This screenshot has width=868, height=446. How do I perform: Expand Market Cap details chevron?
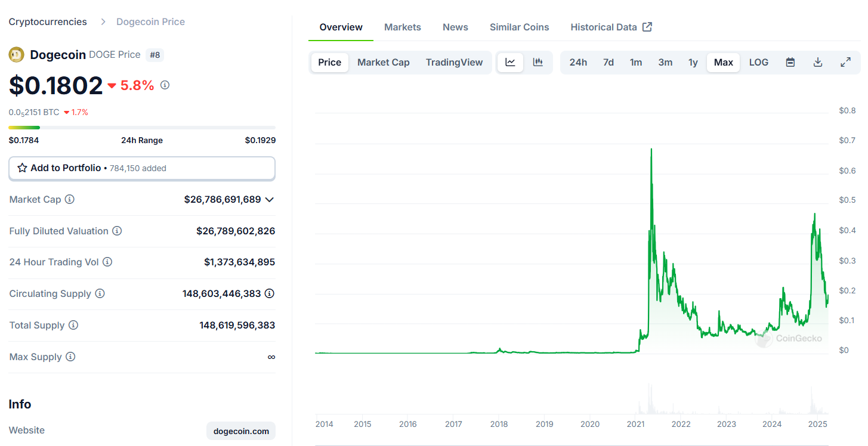click(x=270, y=199)
